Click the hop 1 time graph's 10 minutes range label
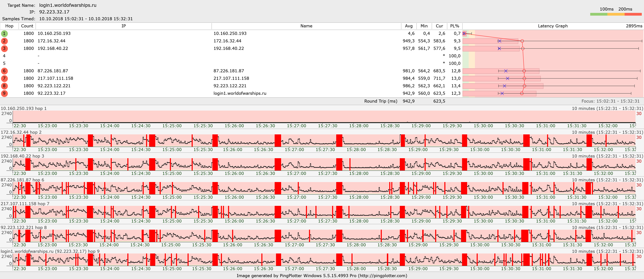The image size is (644, 279). pyautogui.click(x=607, y=109)
